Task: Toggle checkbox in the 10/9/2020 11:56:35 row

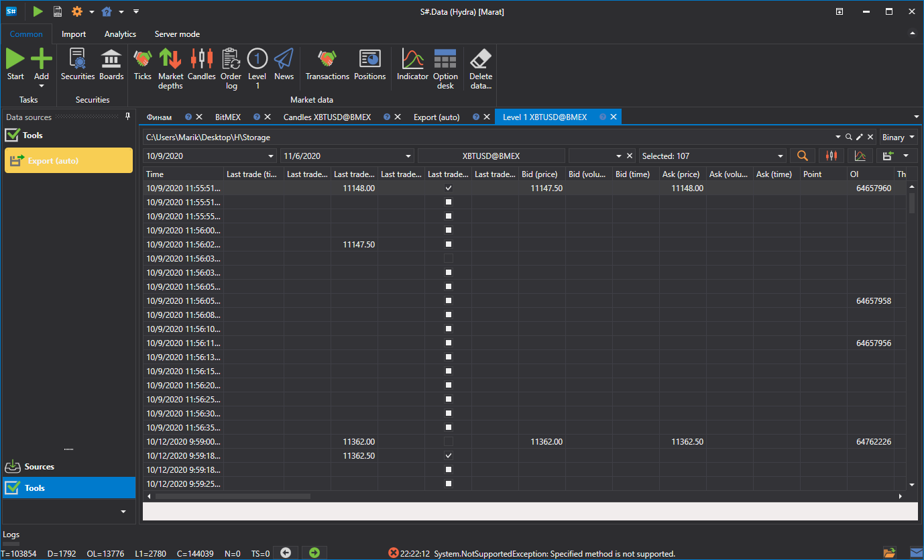Action: pos(449,427)
